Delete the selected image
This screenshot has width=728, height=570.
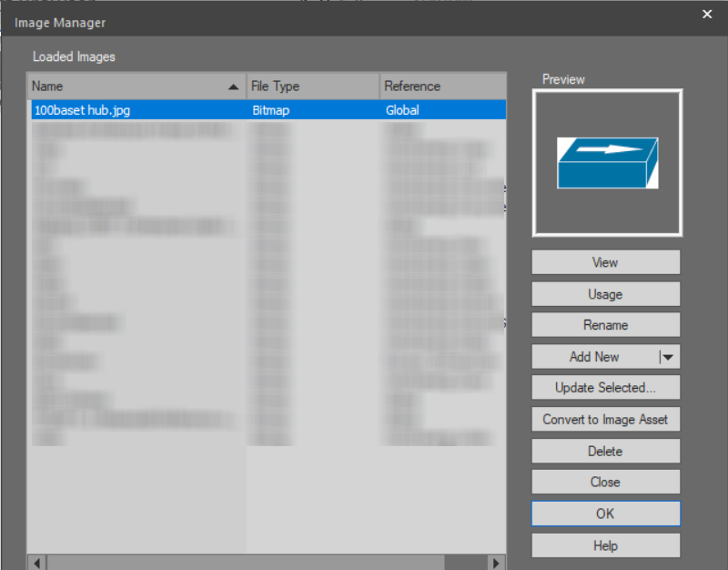point(605,451)
